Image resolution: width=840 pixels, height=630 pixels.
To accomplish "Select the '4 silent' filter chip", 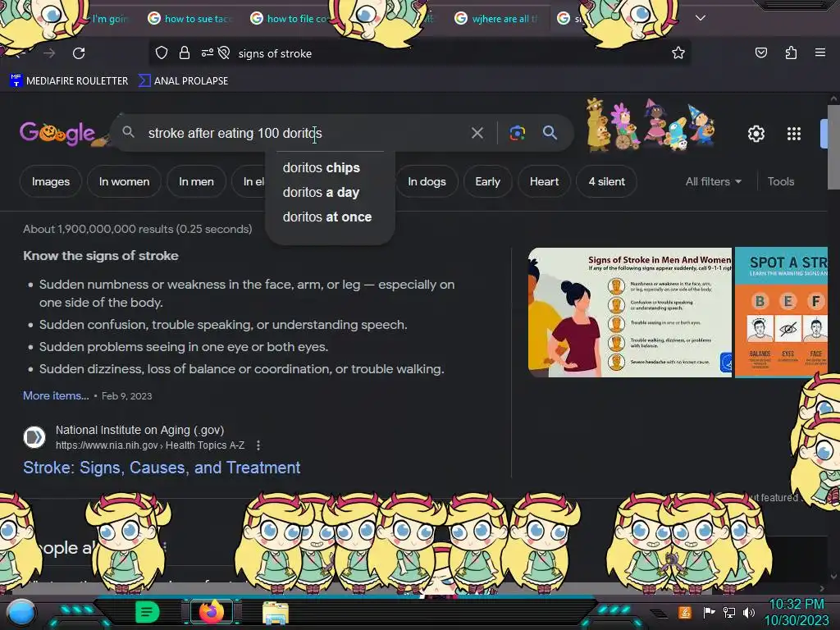I will coord(607,181).
